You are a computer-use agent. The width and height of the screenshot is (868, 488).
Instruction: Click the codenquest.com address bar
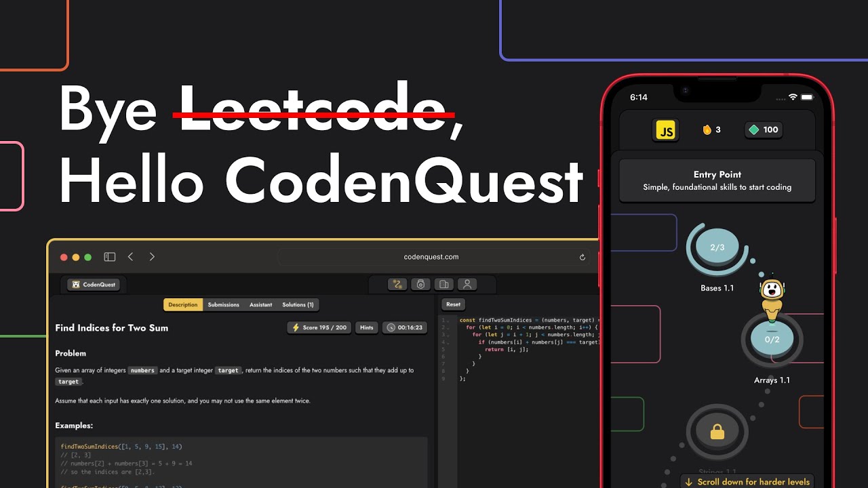coord(433,257)
